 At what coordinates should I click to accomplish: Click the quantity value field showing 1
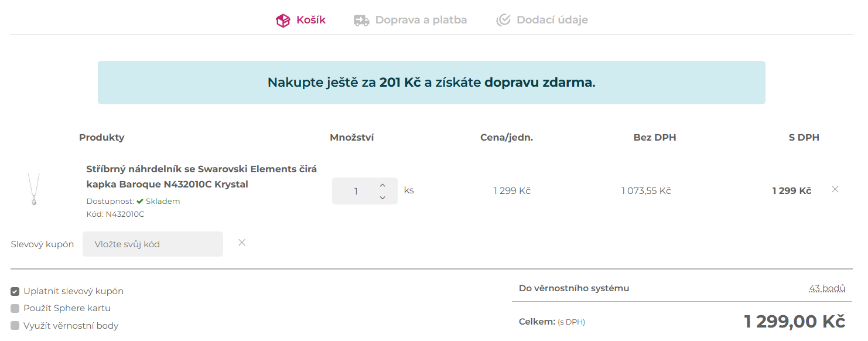(x=356, y=190)
